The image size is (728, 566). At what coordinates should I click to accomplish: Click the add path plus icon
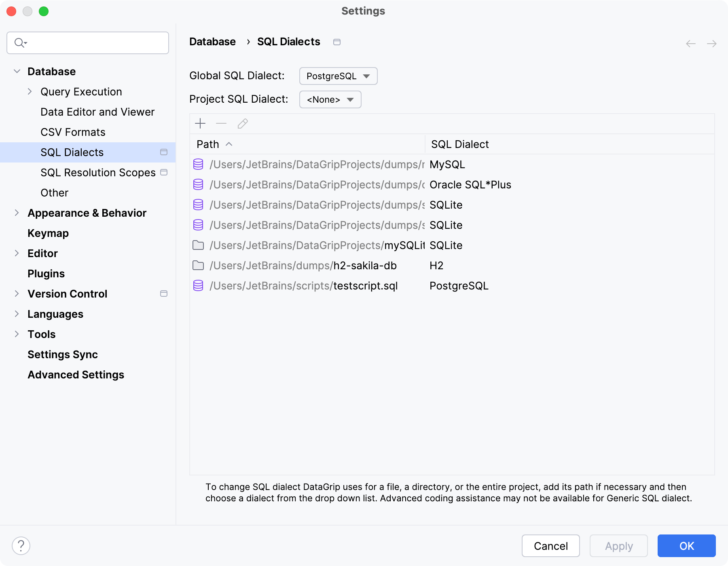pos(200,123)
